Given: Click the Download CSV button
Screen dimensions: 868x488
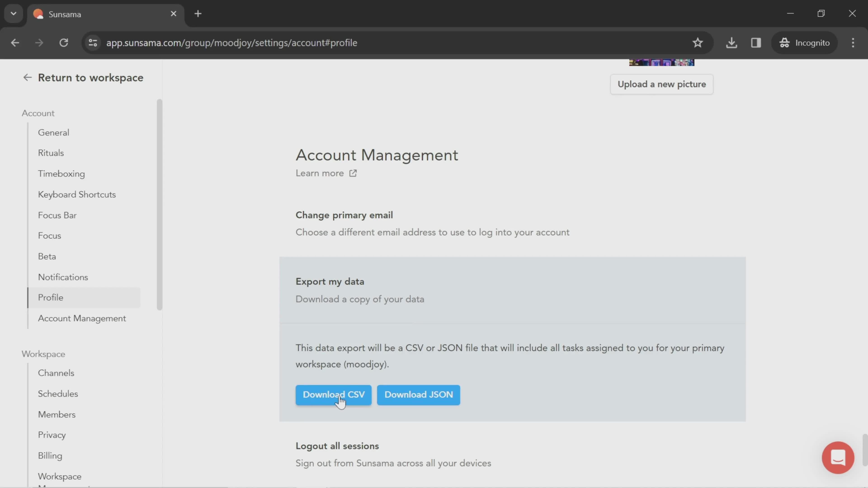Looking at the screenshot, I should (333, 394).
